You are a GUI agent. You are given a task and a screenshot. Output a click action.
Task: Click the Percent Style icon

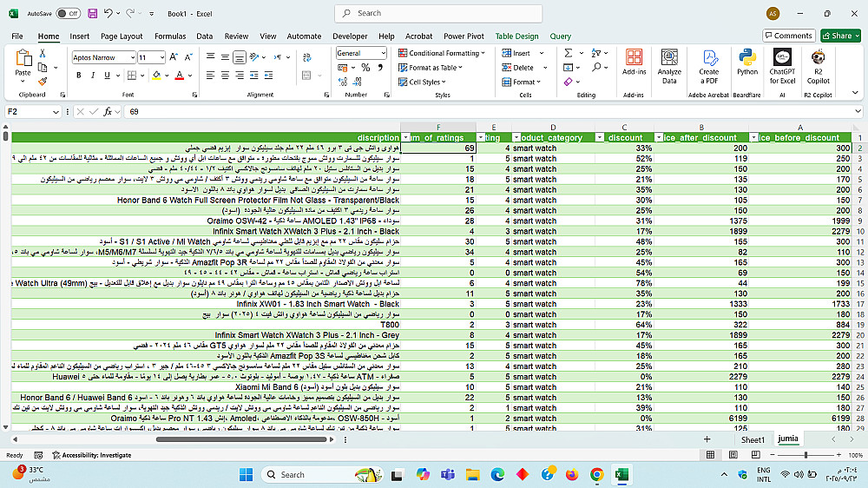pyautogui.click(x=365, y=68)
